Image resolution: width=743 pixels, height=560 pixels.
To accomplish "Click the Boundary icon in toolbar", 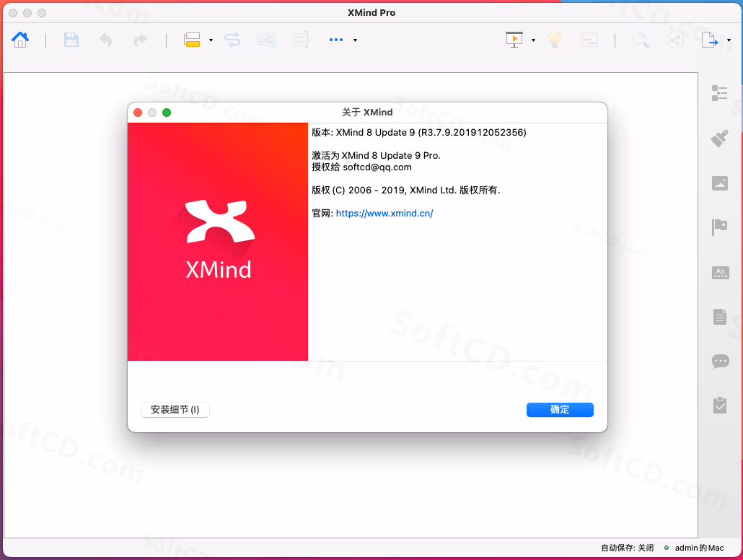I will 266,40.
